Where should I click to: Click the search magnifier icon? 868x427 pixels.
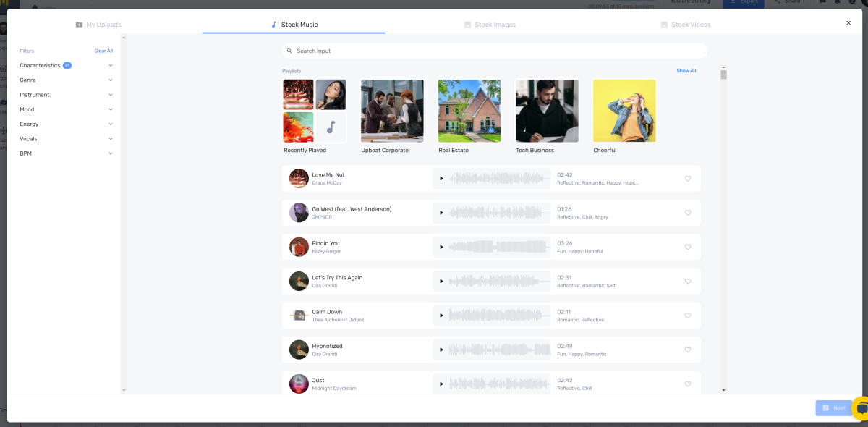click(289, 51)
